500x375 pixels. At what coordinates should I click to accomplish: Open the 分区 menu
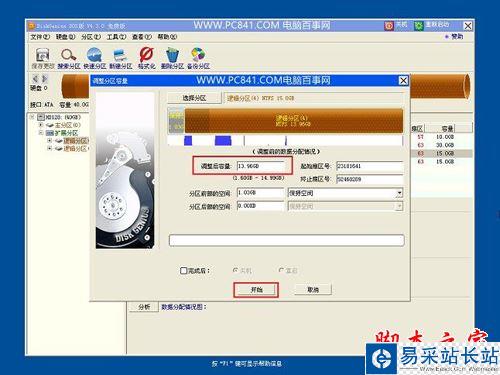[91, 37]
